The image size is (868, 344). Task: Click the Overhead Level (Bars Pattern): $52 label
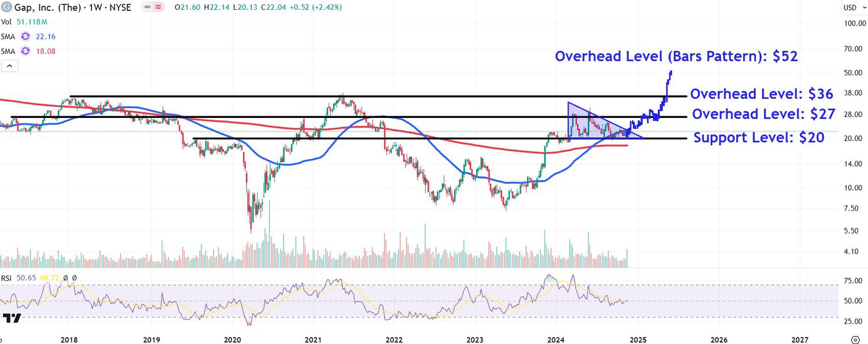pyautogui.click(x=676, y=57)
